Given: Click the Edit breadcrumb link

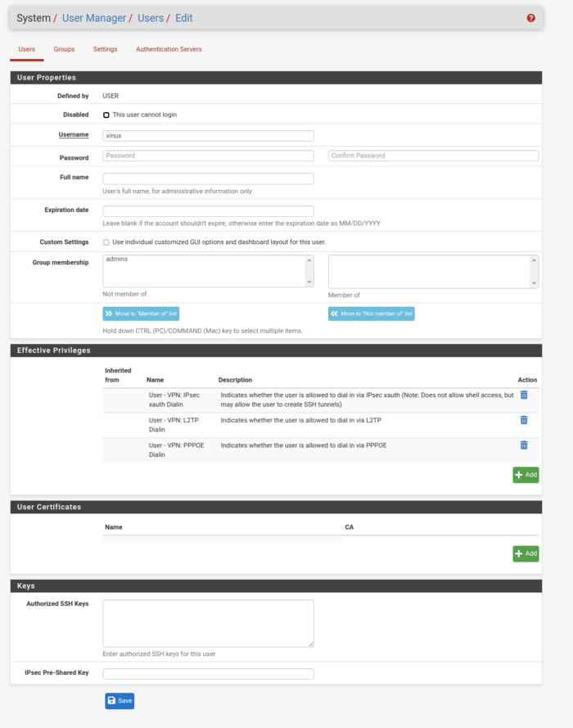Looking at the screenshot, I should click(183, 18).
